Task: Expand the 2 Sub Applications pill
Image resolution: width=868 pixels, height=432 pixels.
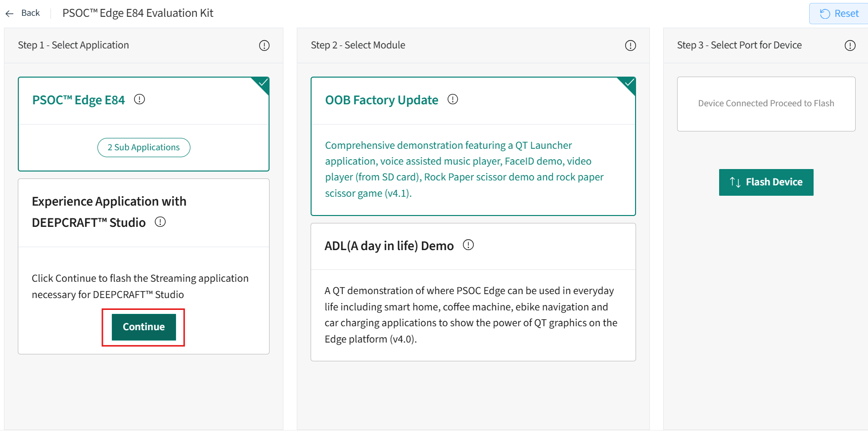Action: tap(143, 147)
